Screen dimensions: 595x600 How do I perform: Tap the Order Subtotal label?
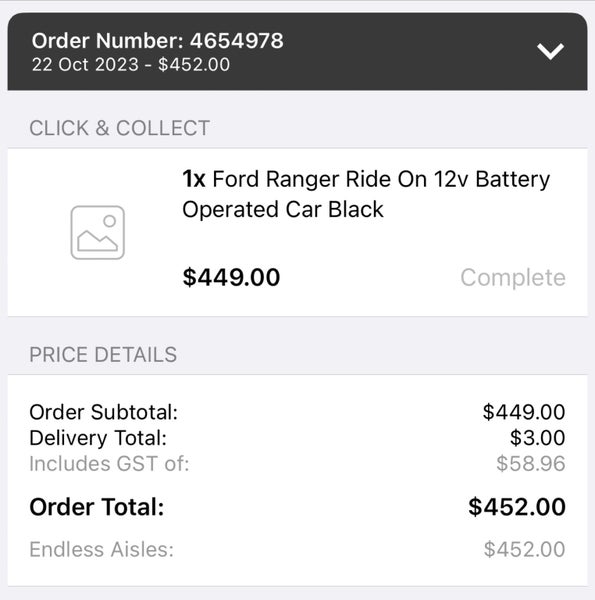[x=104, y=412]
